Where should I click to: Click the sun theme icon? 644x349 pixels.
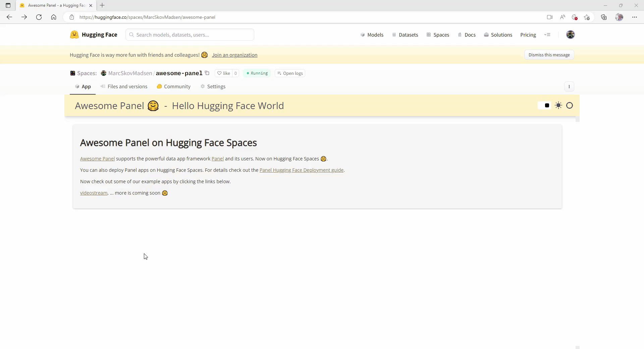(558, 105)
